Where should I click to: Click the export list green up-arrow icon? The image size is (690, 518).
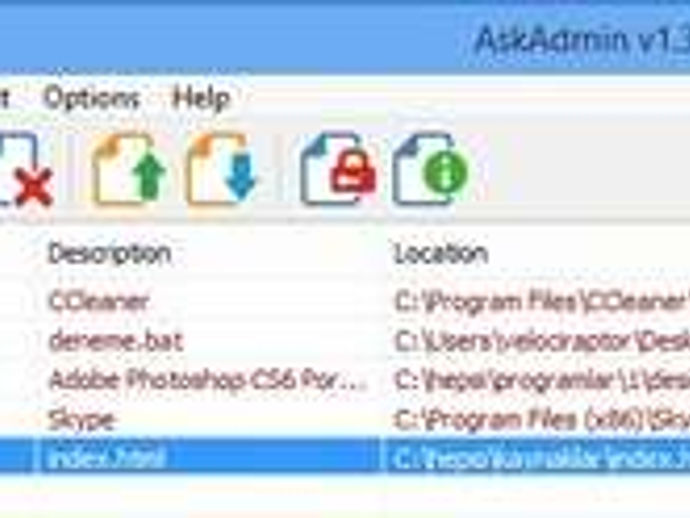(129, 169)
